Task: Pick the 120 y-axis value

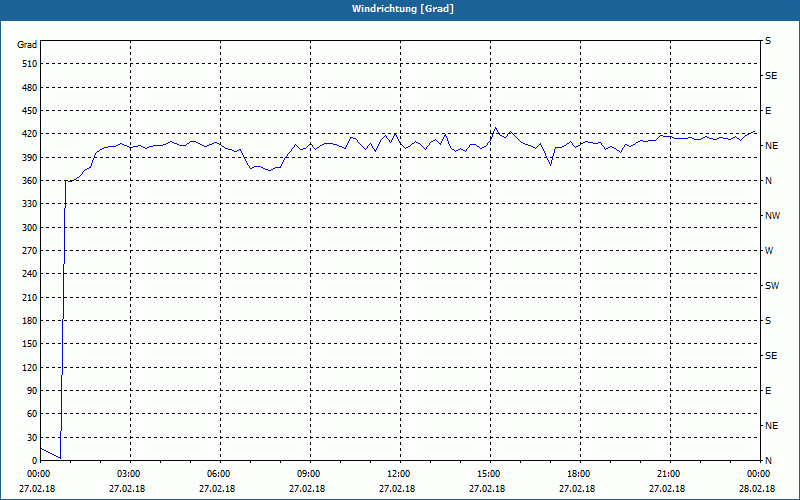Action: click(30, 367)
